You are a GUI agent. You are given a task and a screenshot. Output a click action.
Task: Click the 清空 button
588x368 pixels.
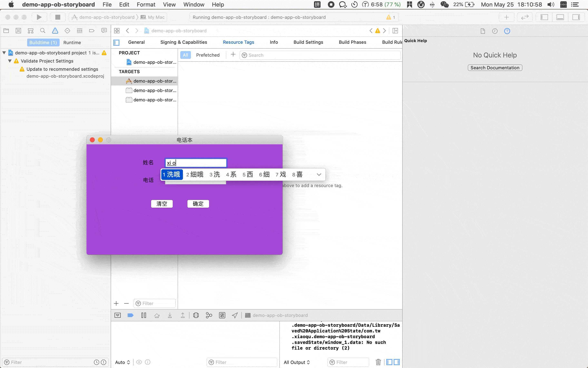click(162, 204)
